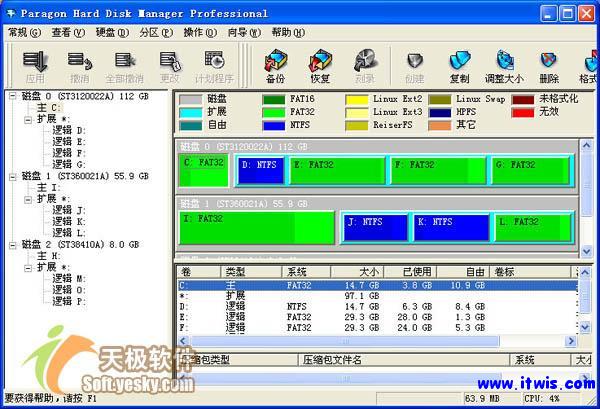
Task: Select the E: FAT32 row showing 28.0 GB used
Action: point(378,317)
